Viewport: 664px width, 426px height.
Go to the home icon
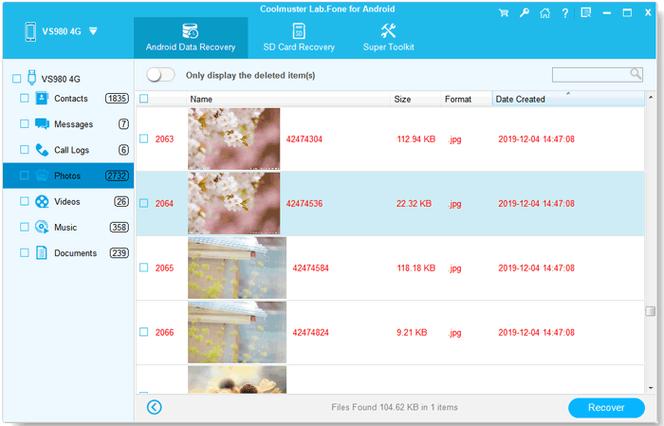pos(545,13)
